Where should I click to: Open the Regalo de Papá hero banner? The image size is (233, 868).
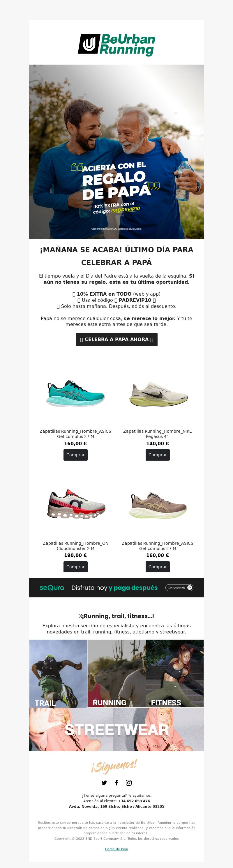tap(116, 152)
